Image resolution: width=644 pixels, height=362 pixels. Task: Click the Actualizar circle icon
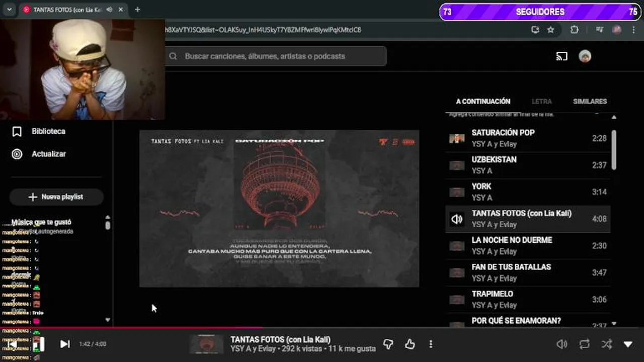point(17,154)
